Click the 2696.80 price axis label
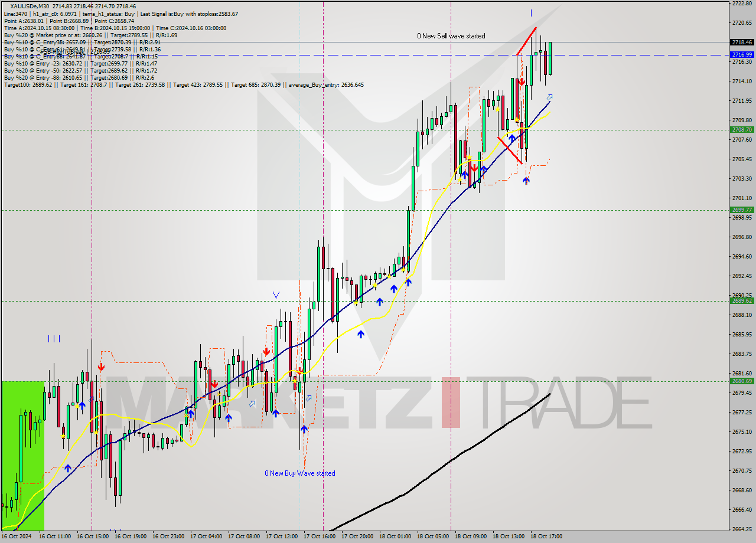756x543 pixels. [x=741, y=237]
